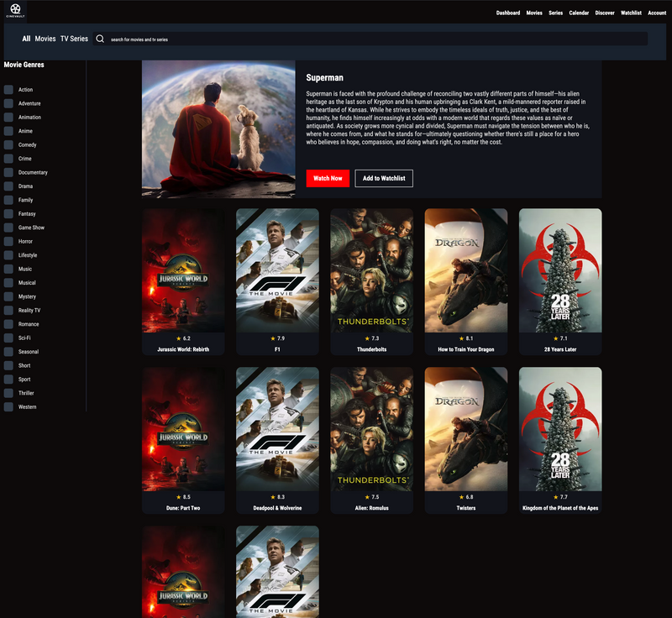Open the Superman featured banner image
This screenshot has width=672, height=618.
(218, 129)
